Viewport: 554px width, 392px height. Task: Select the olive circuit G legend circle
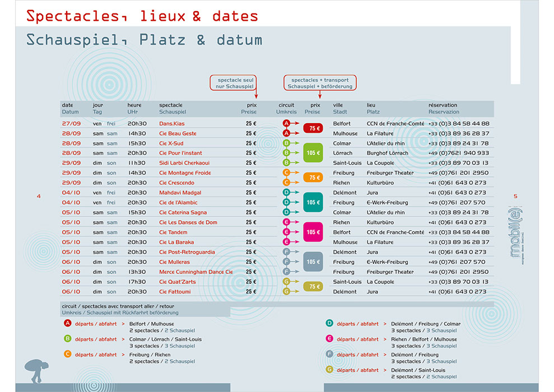click(329, 370)
